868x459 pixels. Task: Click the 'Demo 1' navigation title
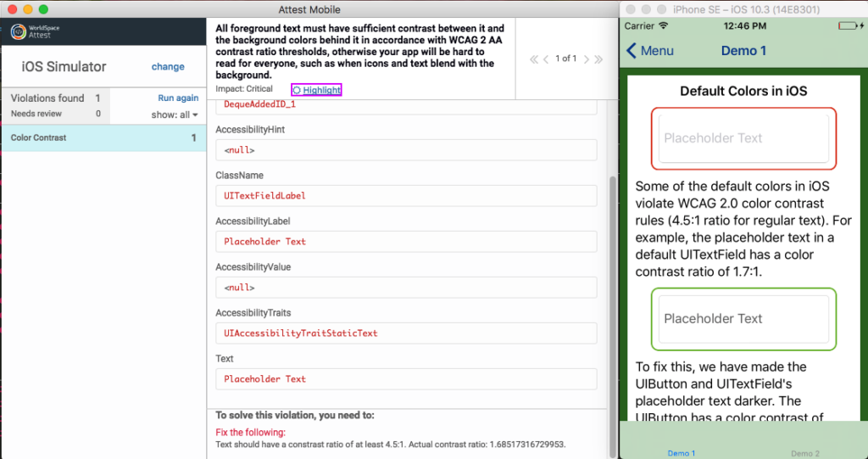pos(743,51)
